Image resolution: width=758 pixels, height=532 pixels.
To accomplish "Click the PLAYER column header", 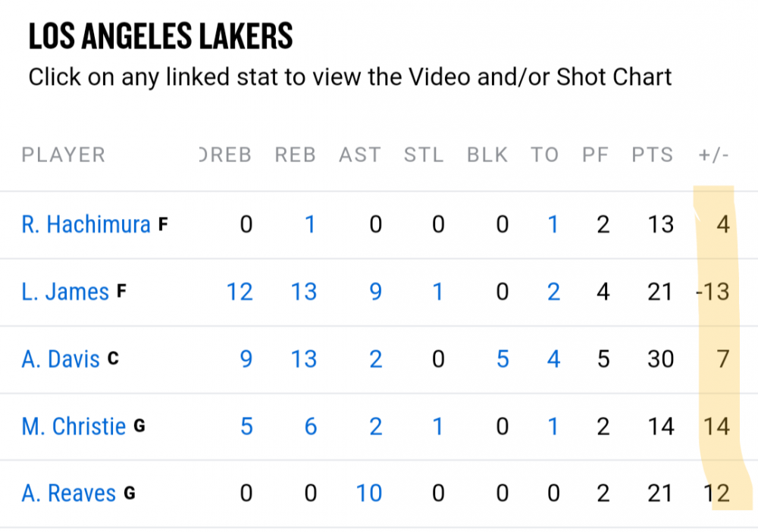I will click(x=63, y=155).
